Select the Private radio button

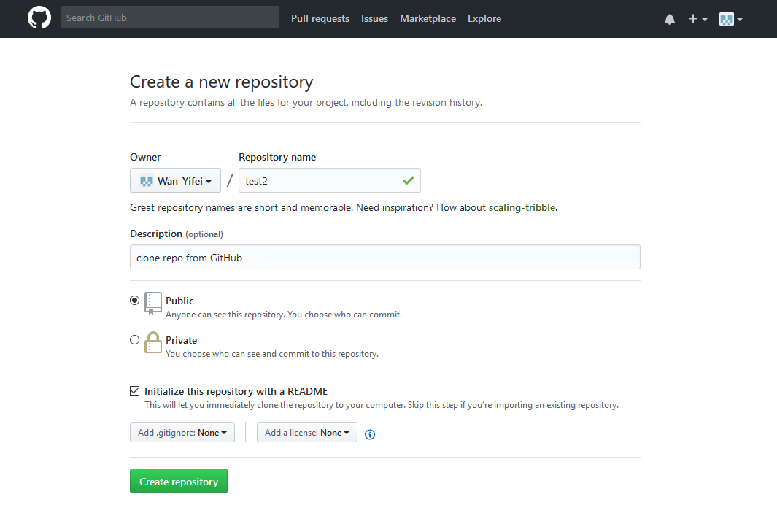[134, 339]
